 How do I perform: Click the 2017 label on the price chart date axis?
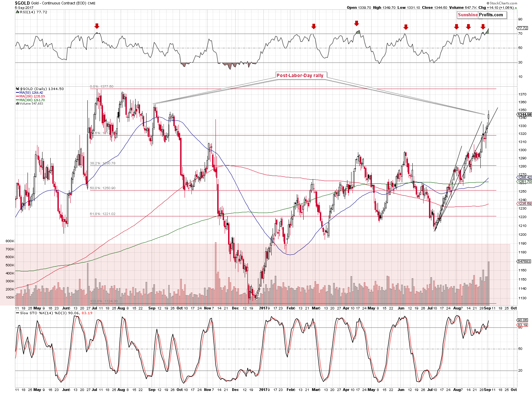pos(263,308)
